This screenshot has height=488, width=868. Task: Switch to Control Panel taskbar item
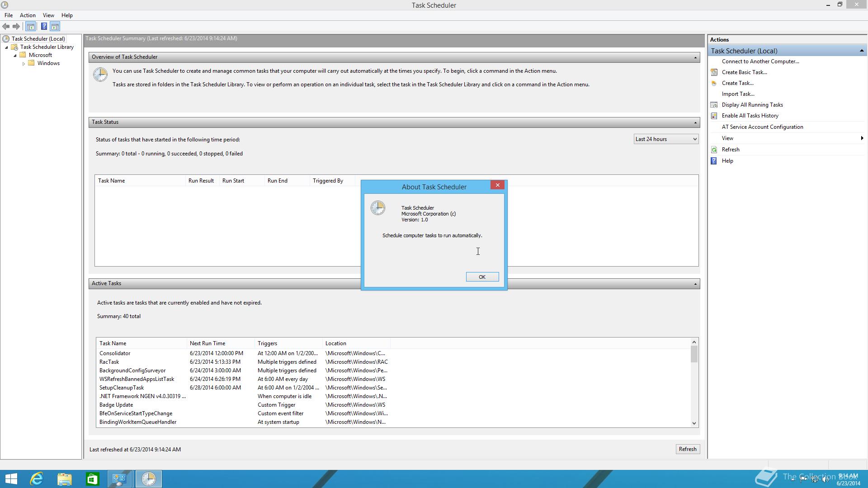tap(120, 479)
